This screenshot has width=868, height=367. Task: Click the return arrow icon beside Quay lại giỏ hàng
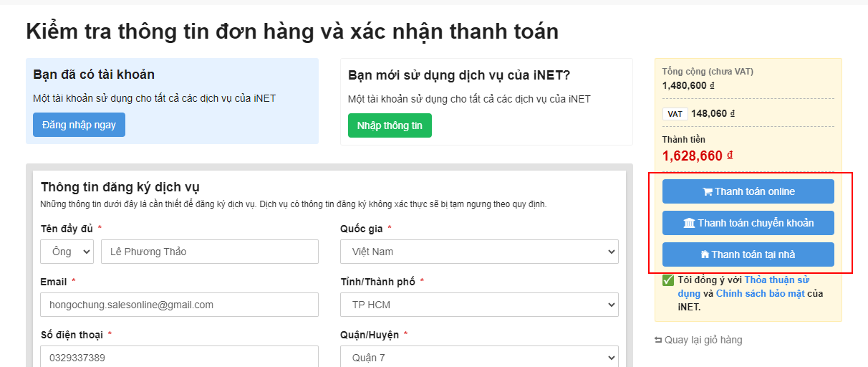658,340
